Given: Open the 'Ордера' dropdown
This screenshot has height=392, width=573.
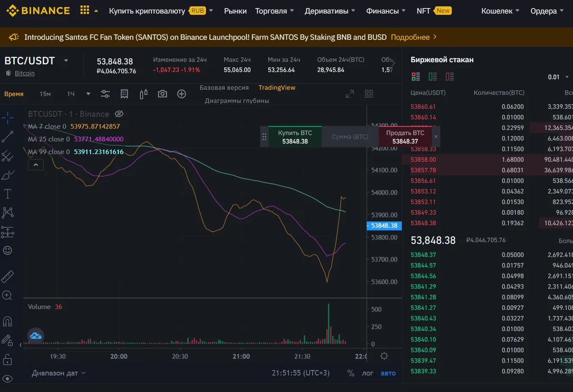Looking at the screenshot, I should (x=547, y=11).
